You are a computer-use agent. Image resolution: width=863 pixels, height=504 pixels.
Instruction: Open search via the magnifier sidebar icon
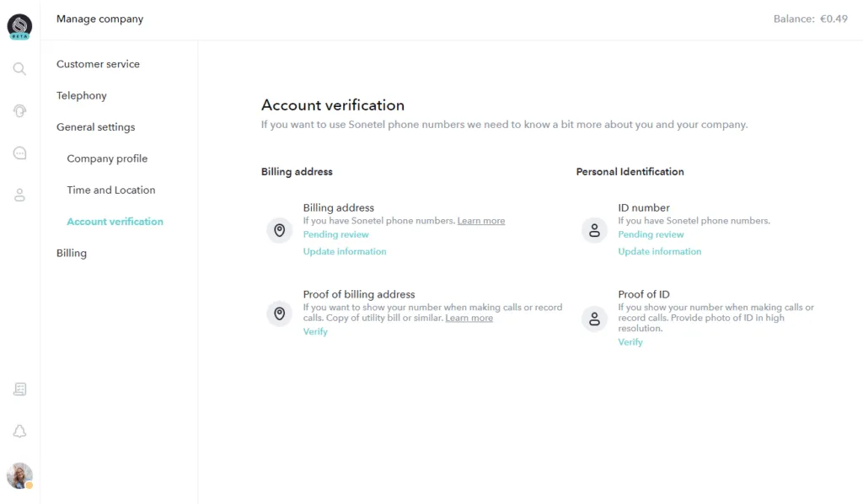point(19,69)
